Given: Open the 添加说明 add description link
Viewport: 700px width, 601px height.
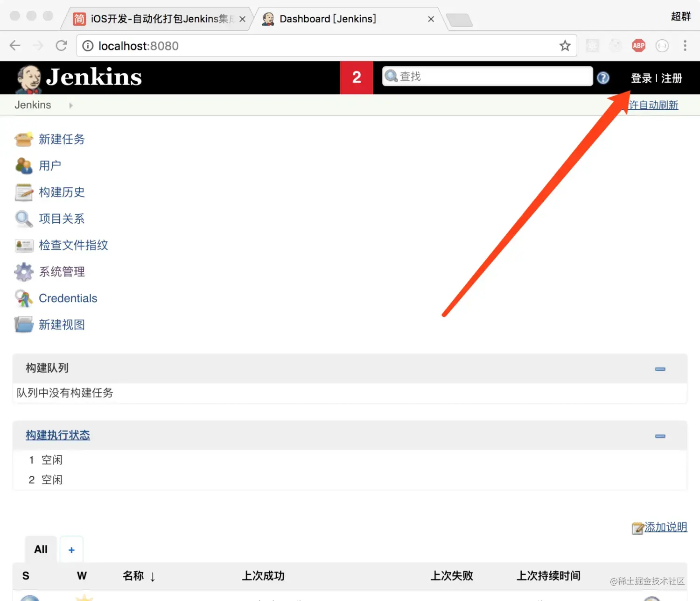Looking at the screenshot, I should point(665,527).
